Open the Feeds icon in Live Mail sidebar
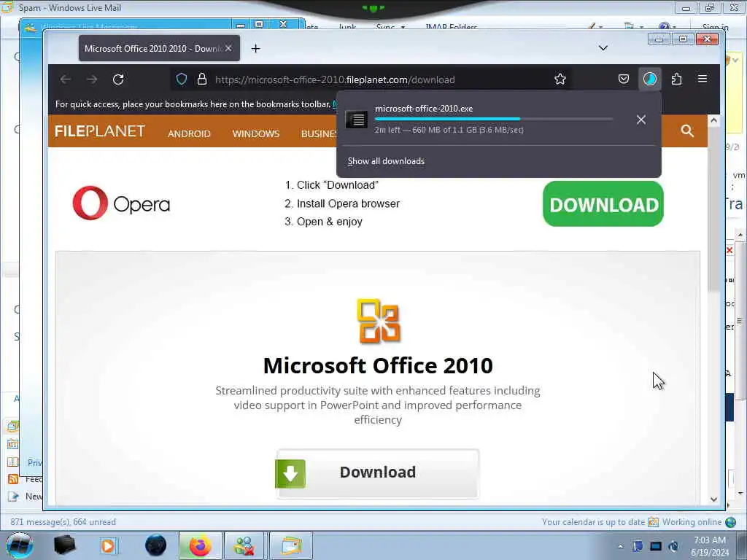 point(13,479)
